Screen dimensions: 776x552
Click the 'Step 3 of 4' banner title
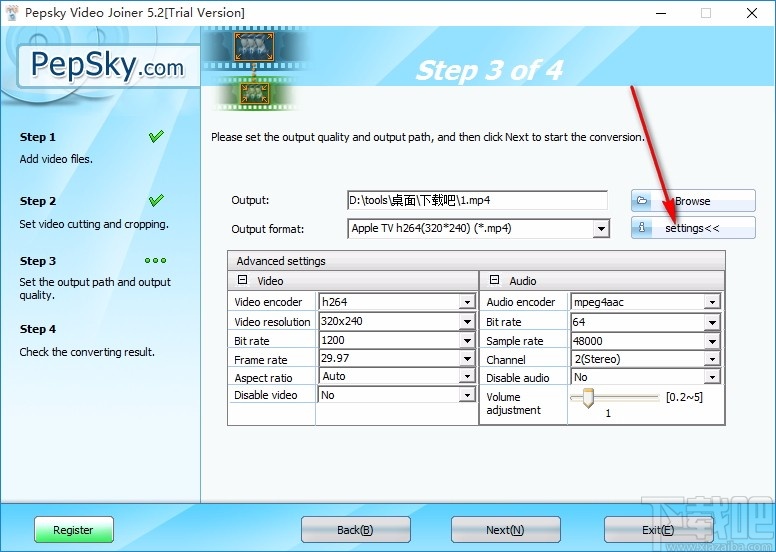coord(489,70)
